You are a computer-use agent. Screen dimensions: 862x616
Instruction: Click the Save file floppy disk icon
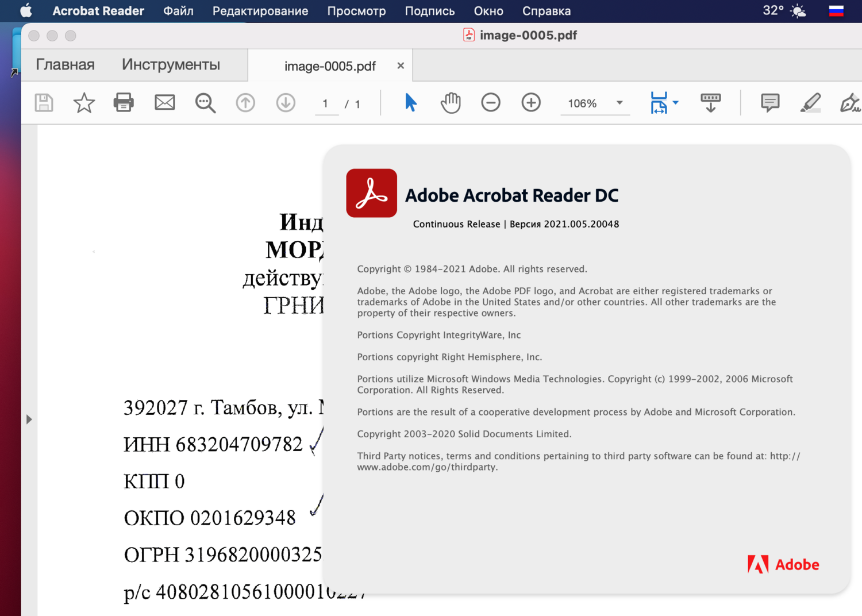tap(44, 103)
